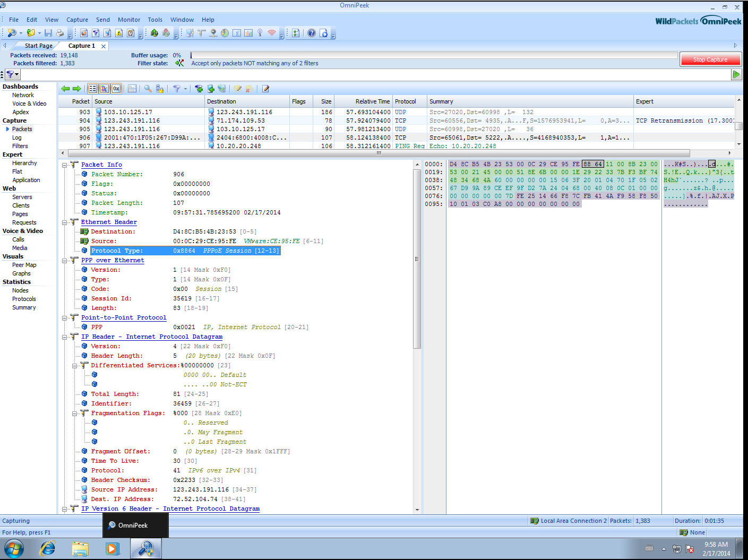Click the filter state green arrows icon

click(179, 63)
